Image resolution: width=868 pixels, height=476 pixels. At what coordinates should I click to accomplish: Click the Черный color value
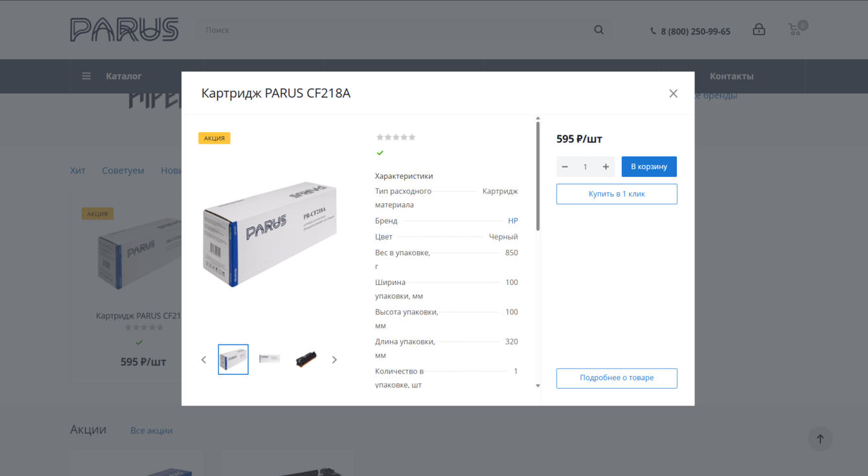click(503, 237)
